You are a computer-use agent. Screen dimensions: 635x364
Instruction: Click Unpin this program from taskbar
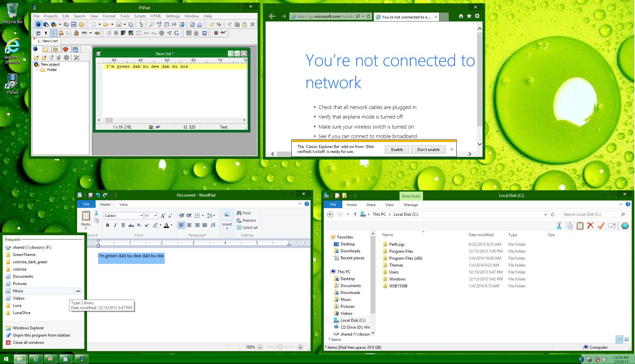pos(41,335)
